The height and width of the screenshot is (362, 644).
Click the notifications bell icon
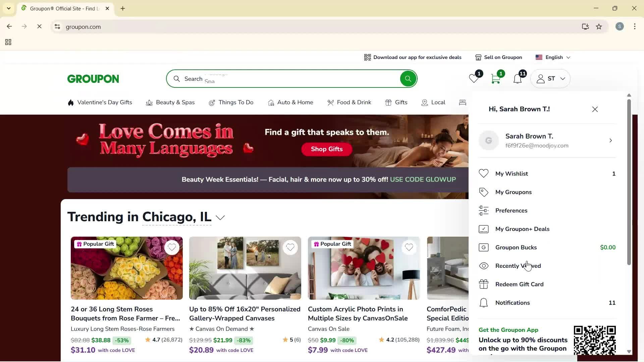[x=518, y=78]
